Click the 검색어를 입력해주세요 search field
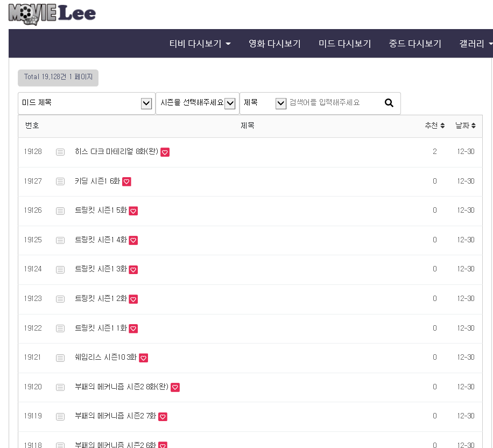Image resolution: width=493 pixels, height=448 pixels. (334, 103)
